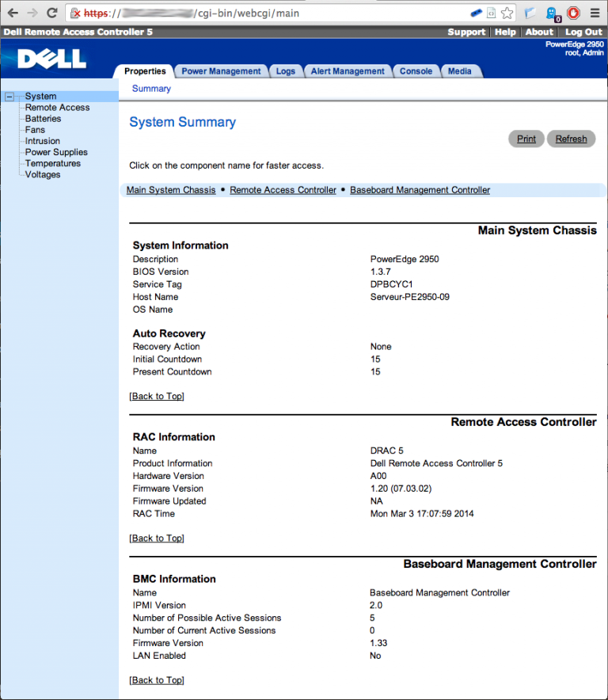Click Back to Top under Auto Recovery
This screenshot has height=700, width=608.
[x=157, y=396]
